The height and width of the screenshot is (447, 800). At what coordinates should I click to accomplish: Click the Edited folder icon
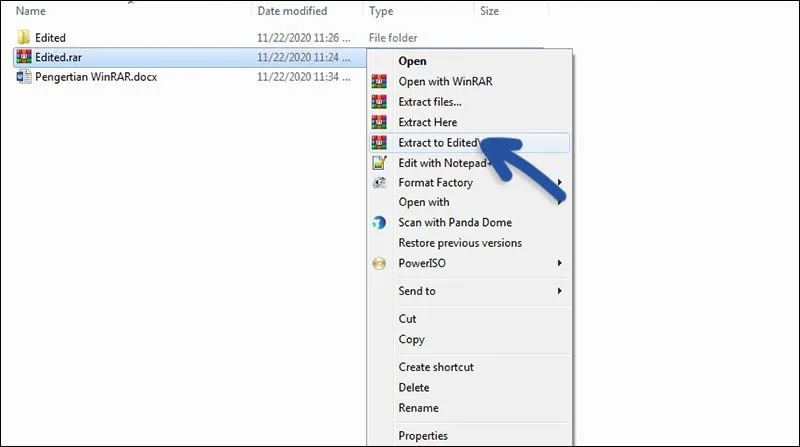[23, 37]
